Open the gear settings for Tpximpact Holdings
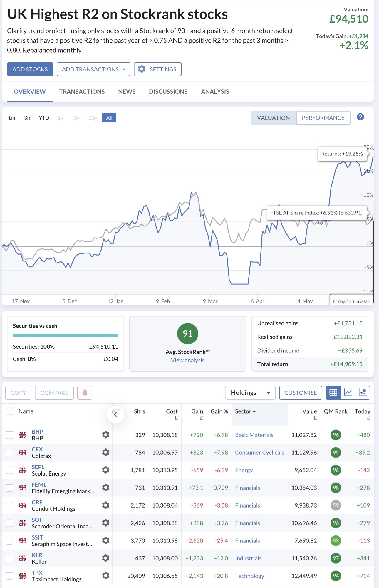This screenshot has width=379, height=588. [x=105, y=576]
